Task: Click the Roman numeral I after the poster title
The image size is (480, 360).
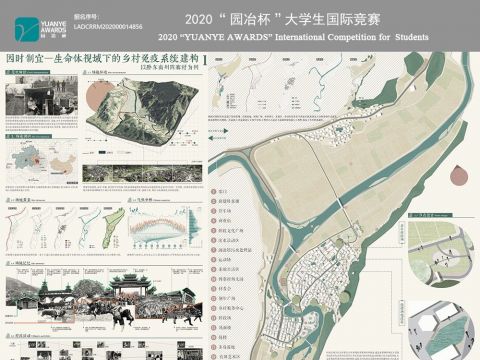Action: [204, 60]
